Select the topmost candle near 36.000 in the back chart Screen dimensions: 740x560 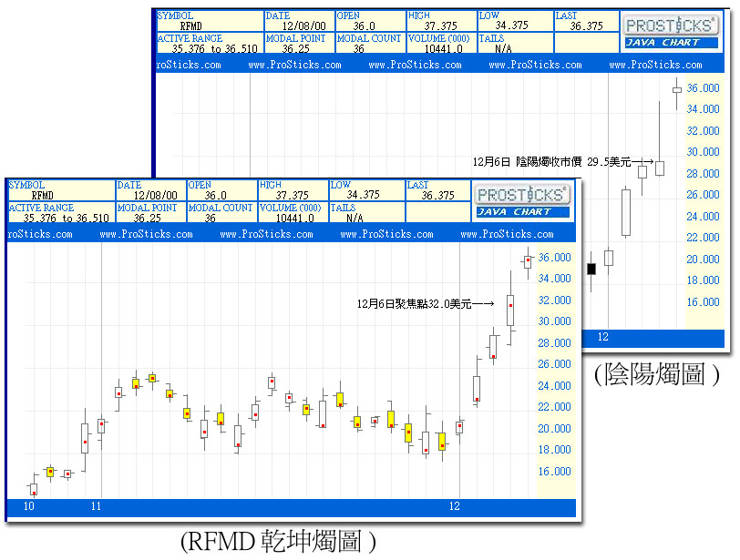click(x=677, y=89)
